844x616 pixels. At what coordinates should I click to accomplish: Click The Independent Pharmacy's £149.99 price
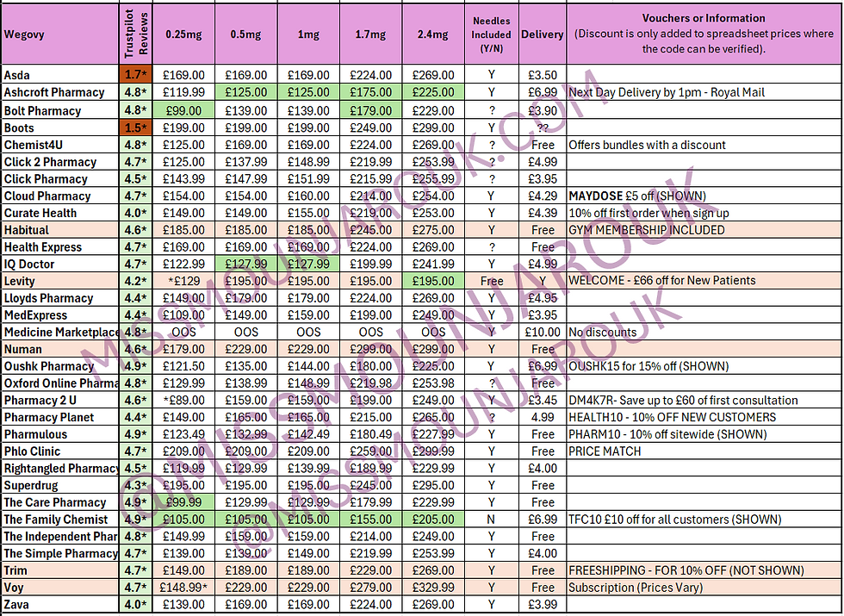183,536
